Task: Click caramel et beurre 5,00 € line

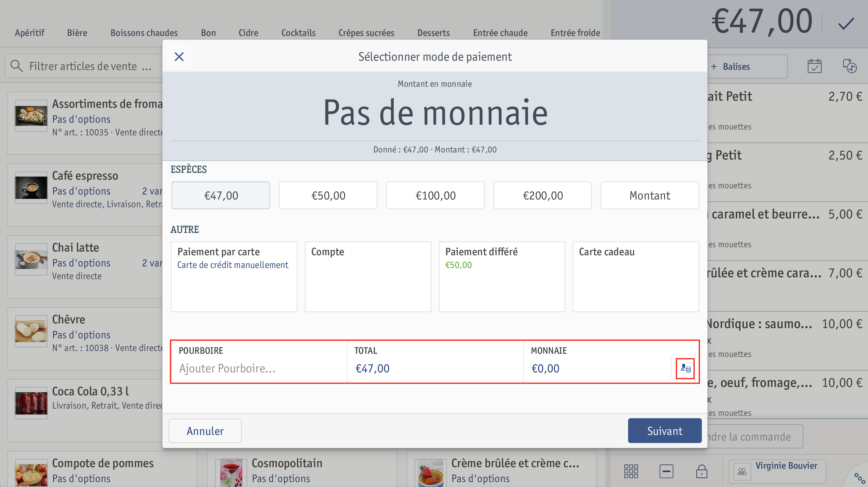Action: coord(787,231)
